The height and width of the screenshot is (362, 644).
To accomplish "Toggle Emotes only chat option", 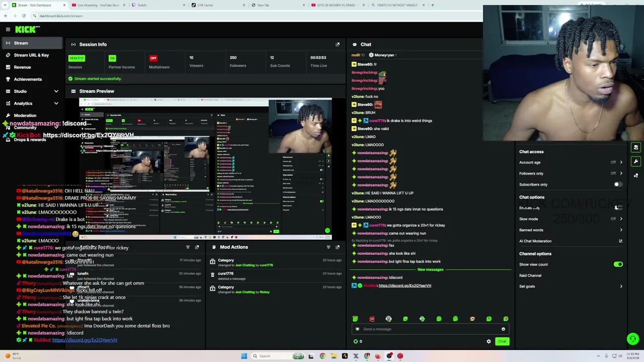I will pos(618,208).
